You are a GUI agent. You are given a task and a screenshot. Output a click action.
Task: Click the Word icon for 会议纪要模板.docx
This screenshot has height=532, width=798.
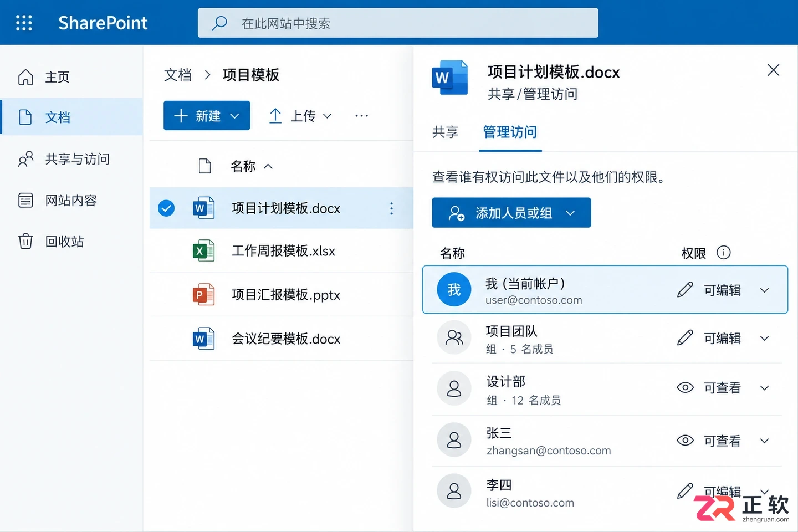203,339
